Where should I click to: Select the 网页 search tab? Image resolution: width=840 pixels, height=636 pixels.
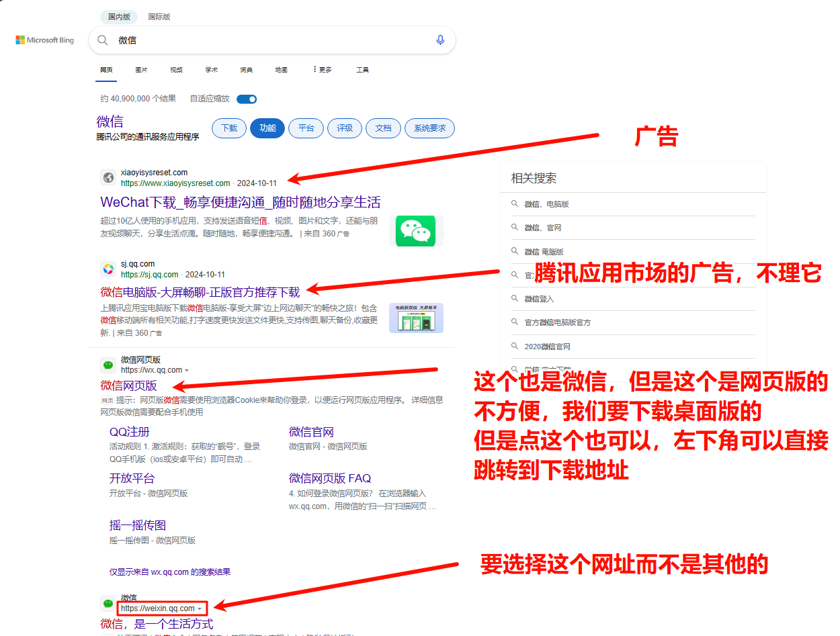pyautogui.click(x=106, y=70)
